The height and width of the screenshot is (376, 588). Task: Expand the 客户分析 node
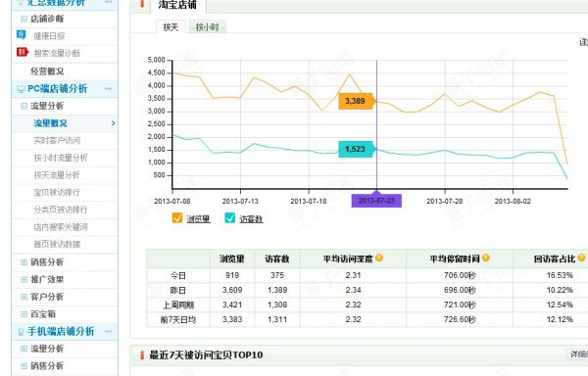click(24, 297)
